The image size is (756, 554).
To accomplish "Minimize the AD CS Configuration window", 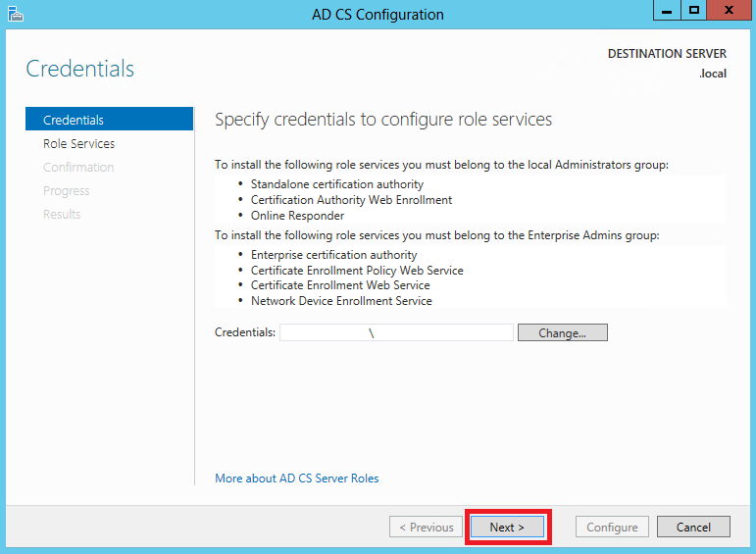I will pyautogui.click(x=667, y=10).
